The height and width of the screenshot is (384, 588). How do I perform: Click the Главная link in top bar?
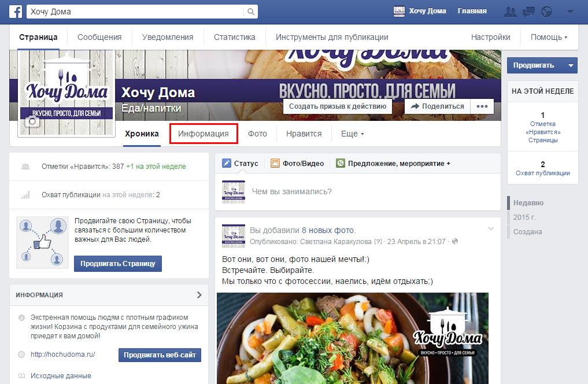click(472, 11)
